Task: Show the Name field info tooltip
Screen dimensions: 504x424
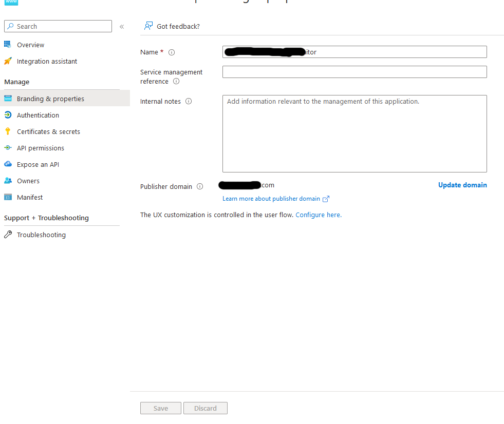Action: (x=171, y=52)
